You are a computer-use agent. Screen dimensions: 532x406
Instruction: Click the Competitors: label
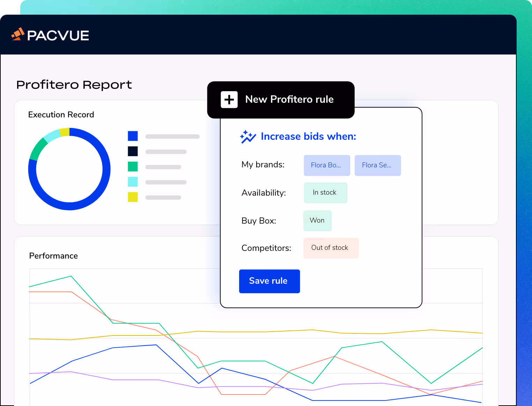click(x=266, y=248)
